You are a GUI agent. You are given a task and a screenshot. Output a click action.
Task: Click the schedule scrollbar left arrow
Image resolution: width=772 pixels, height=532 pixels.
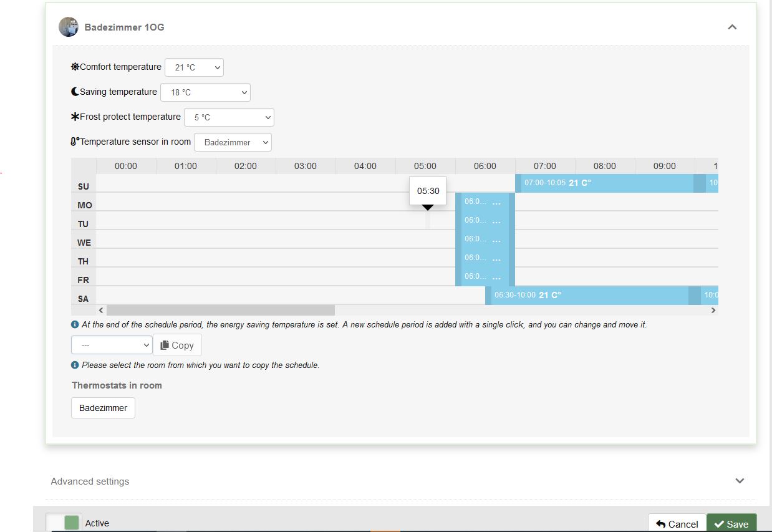[101, 310]
